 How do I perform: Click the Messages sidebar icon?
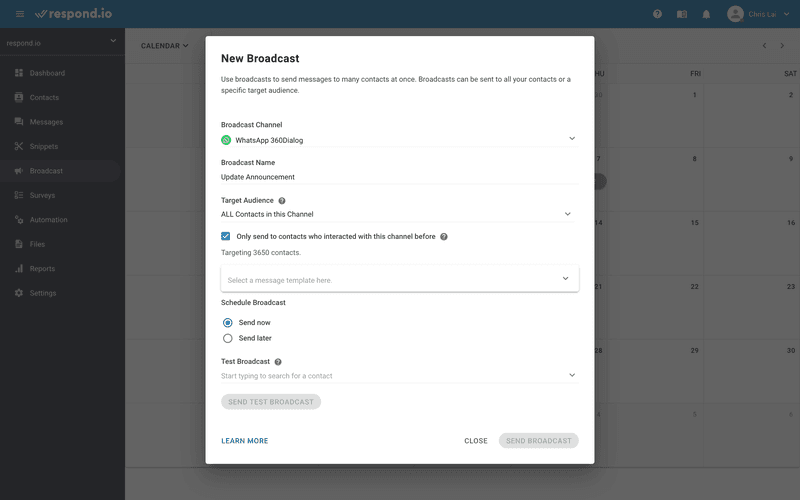tap(19, 122)
